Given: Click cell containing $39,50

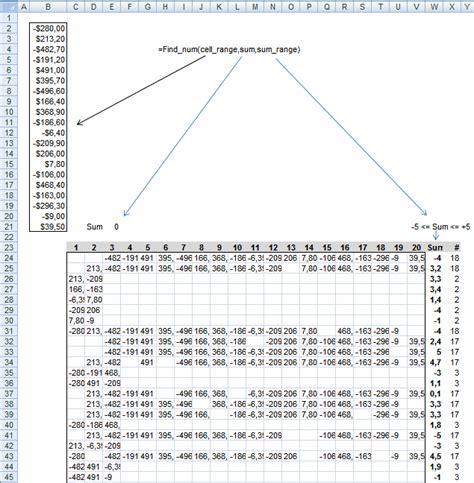Looking at the screenshot, I should point(48,227).
